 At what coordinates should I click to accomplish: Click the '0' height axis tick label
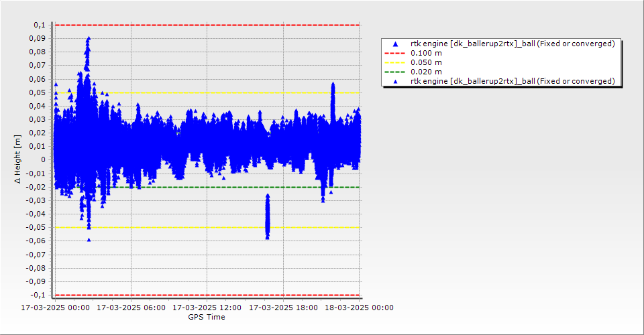[x=44, y=160]
